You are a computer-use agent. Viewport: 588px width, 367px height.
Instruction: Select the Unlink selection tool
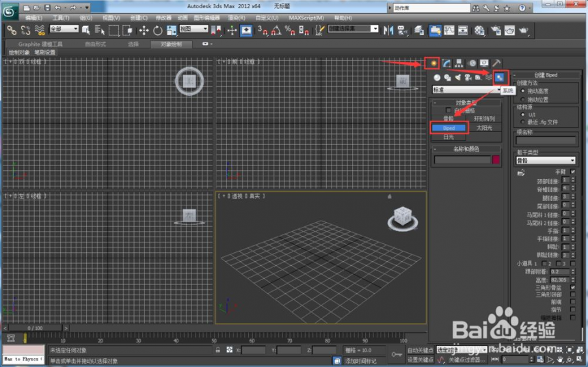[x=25, y=30]
